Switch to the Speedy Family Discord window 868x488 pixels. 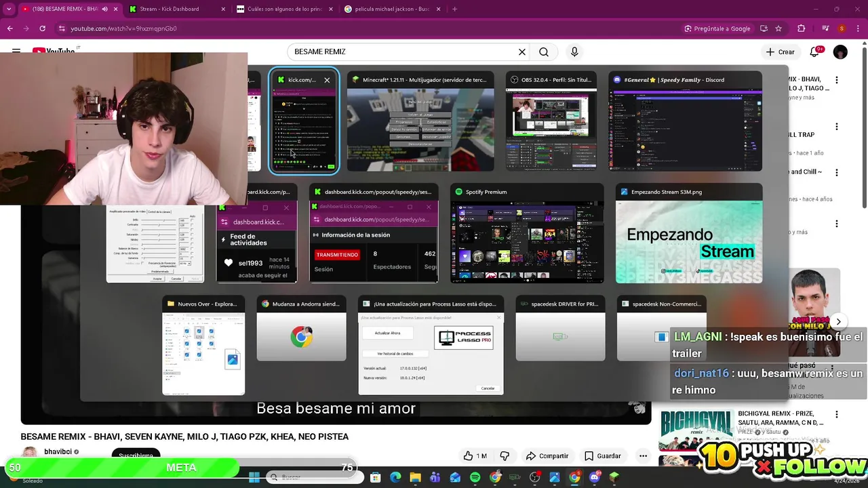point(686,122)
